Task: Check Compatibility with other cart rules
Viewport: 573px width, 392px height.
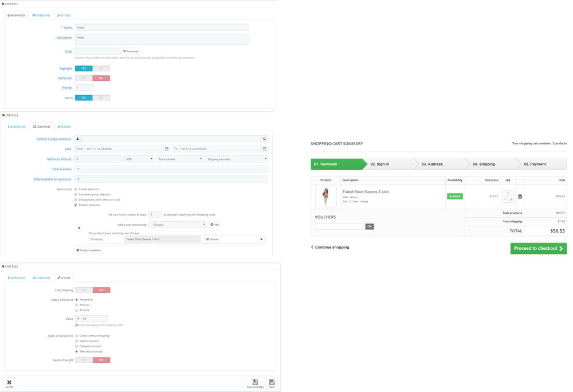Action: (76, 199)
